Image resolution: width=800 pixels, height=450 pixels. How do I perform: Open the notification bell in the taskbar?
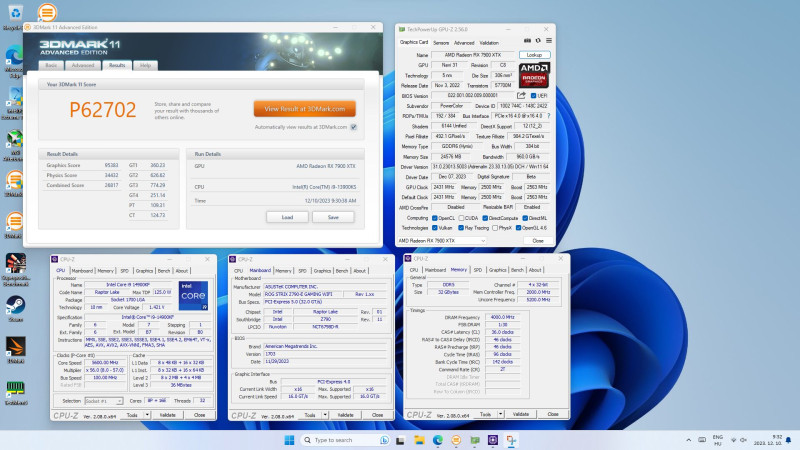tap(789, 440)
